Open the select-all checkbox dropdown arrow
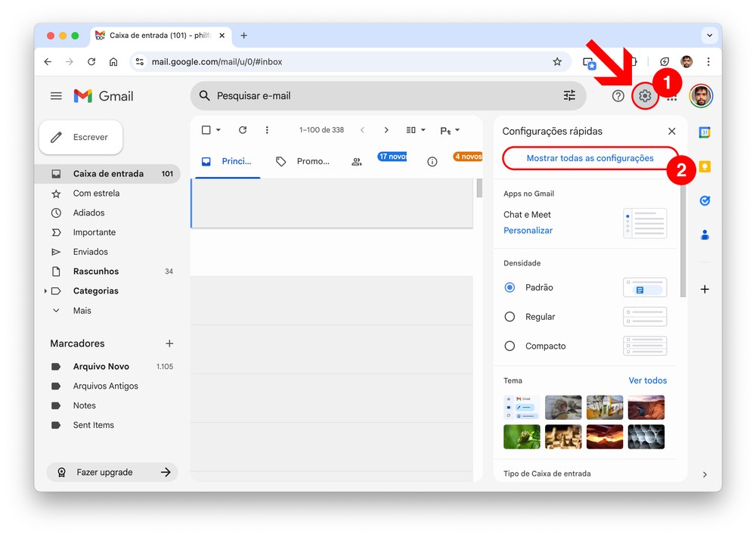756x537 pixels. tap(218, 130)
